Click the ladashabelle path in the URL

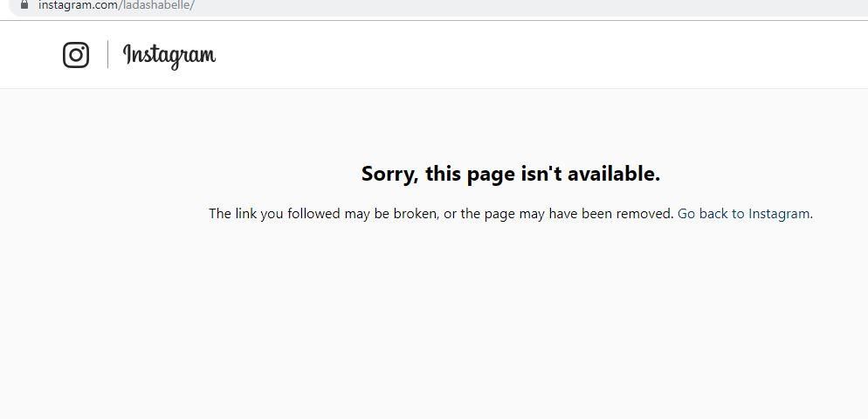click(156, 5)
